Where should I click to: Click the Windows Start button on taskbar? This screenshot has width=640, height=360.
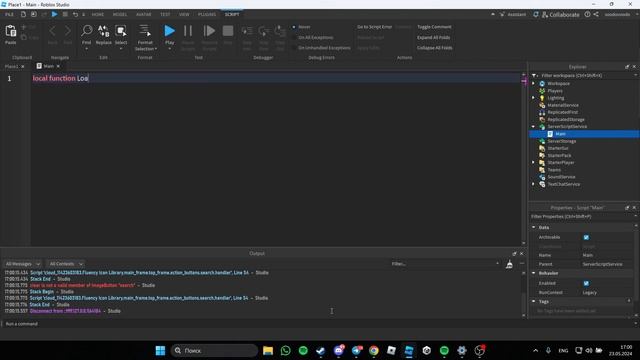pos(160,351)
